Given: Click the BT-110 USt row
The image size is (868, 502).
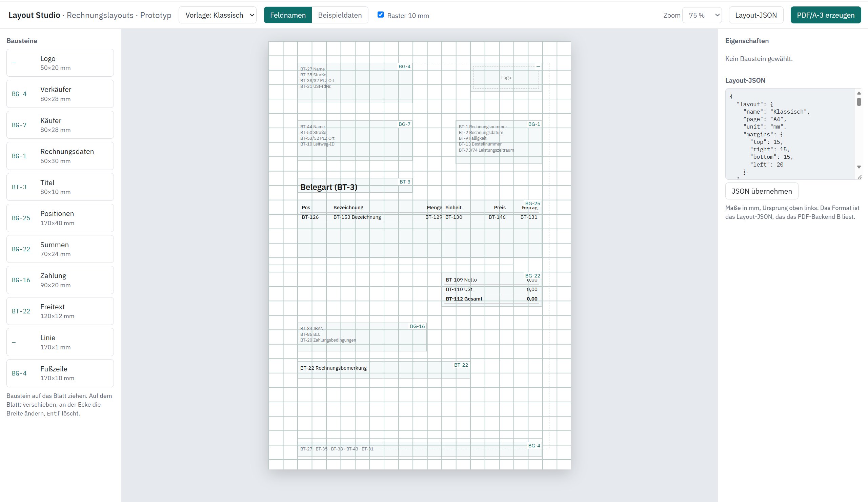Looking at the screenshot, I should tap(491, 289).
